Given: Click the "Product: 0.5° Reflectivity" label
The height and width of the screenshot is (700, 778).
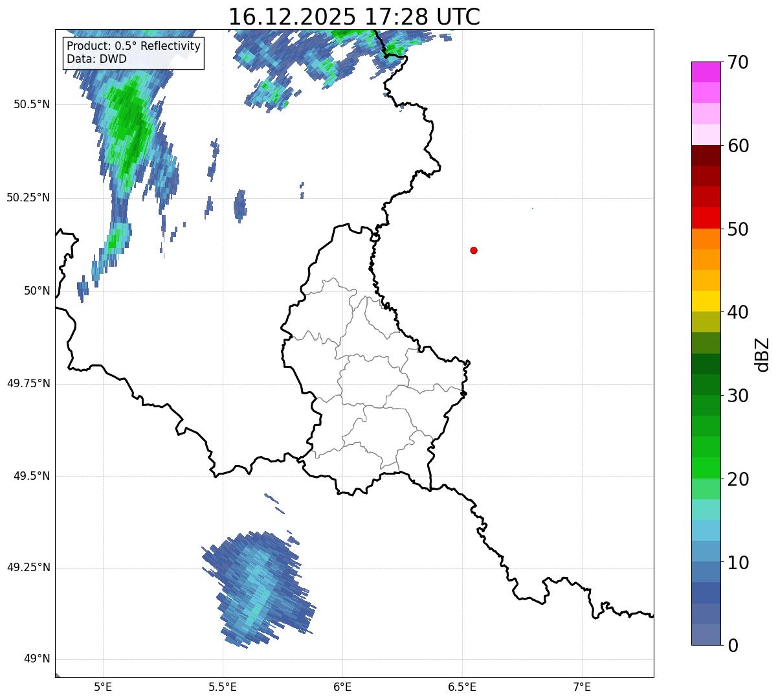Looking at the screenshot, I should tap(133, 46).
